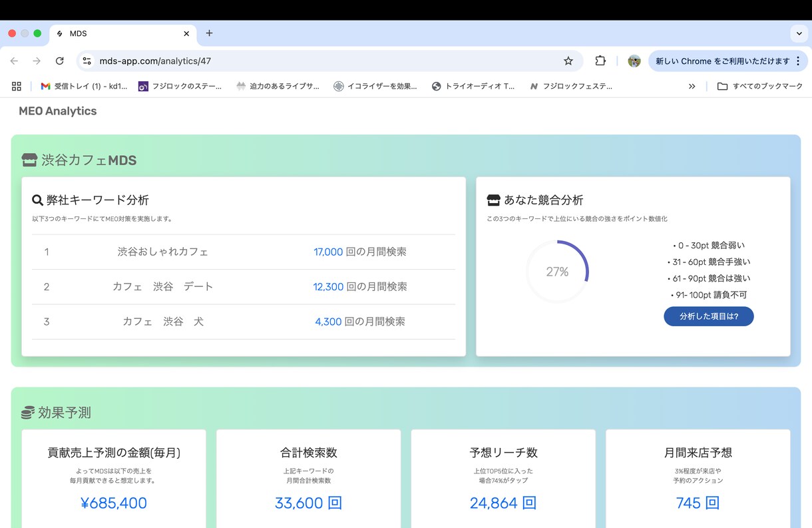Click the coins icon beside 効果予測
Screen dimensions: 812x528
pos(28,413)
